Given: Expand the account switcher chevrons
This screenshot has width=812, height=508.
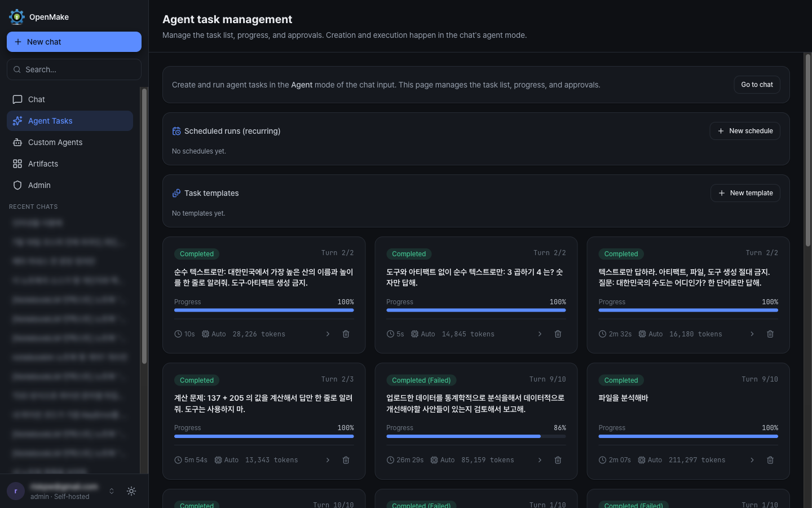Looking at the screenshot, I should 112,491.
